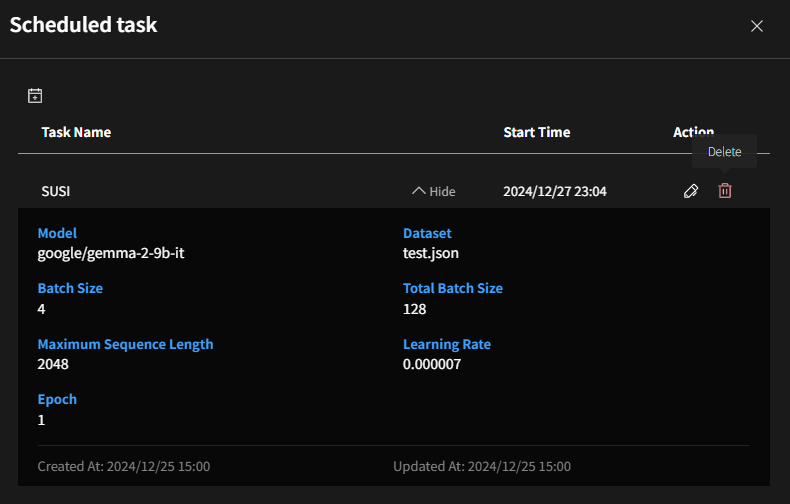The height and width of the screenshot is (504, 790).
Task: Click the Updated At timestamp
Action: [x=482, y=466]
